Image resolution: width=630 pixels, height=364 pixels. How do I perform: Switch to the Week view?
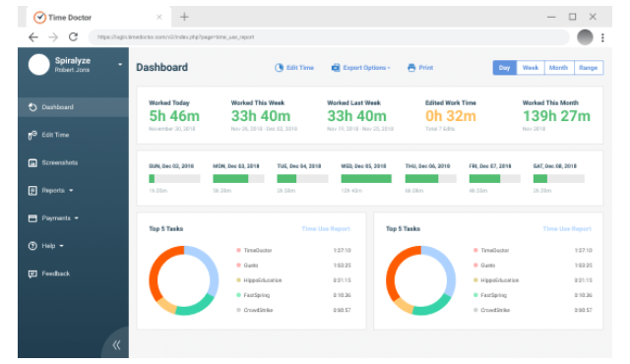pyautogui.click(x=531, y=68)
